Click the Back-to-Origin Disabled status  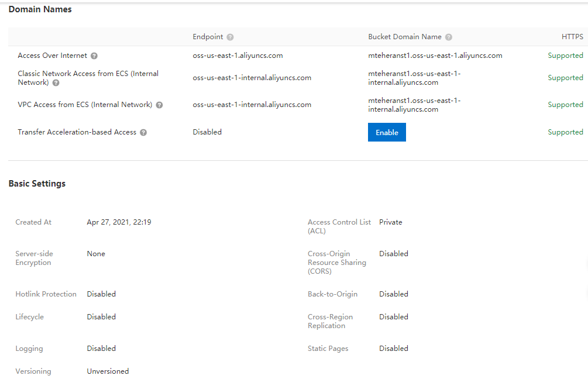[x=393, y=294]
